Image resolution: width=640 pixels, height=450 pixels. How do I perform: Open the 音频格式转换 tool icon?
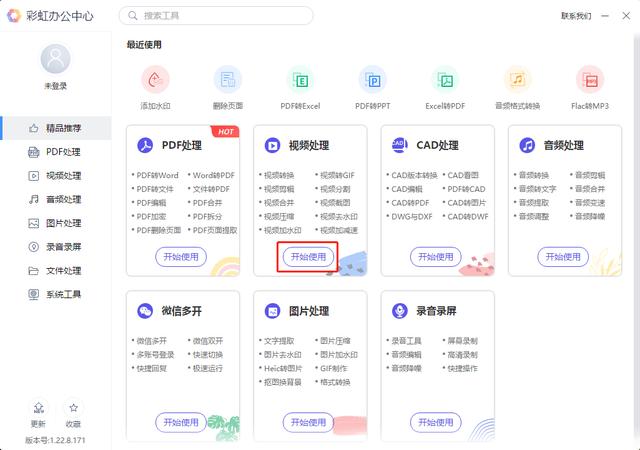coord(518,80)
